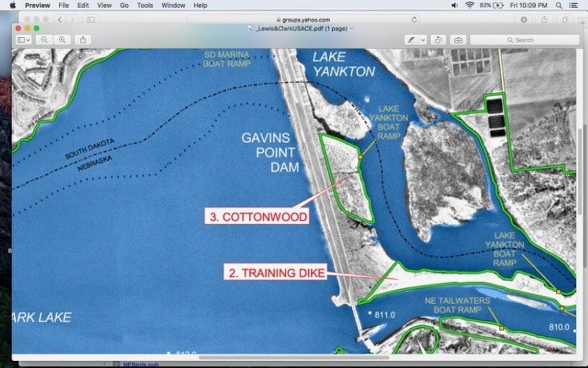The width and height of the screenshot is (588, 368).
Task: Click Safari's share button
Action: pyautogui.click(x=544, y=20)
